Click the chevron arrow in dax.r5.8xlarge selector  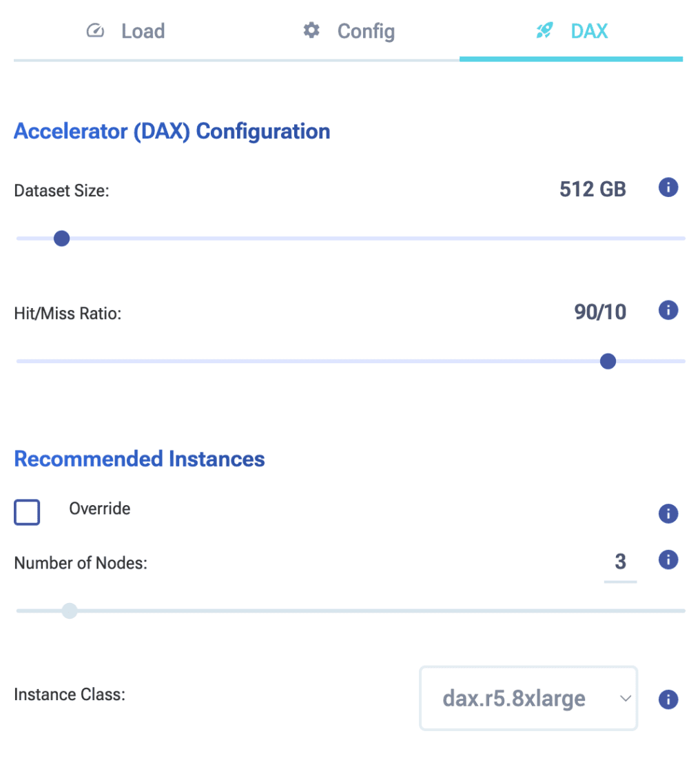coord(625,699)
